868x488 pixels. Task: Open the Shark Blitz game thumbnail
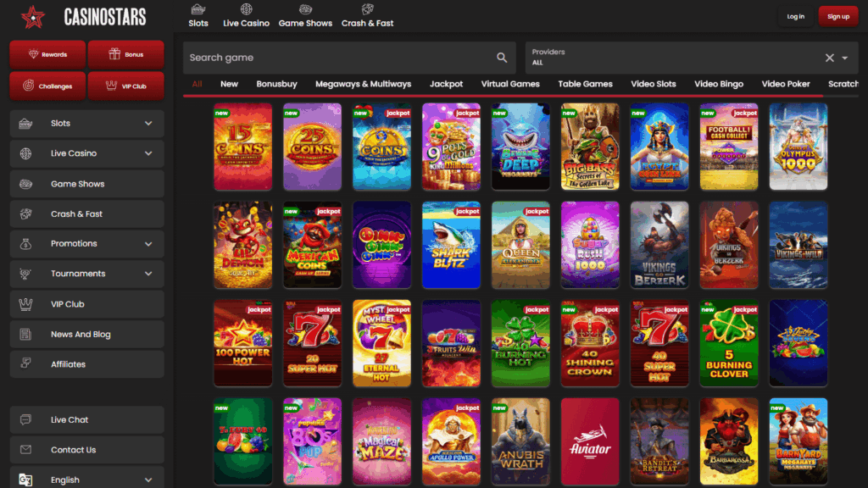(x=451, y=245)
